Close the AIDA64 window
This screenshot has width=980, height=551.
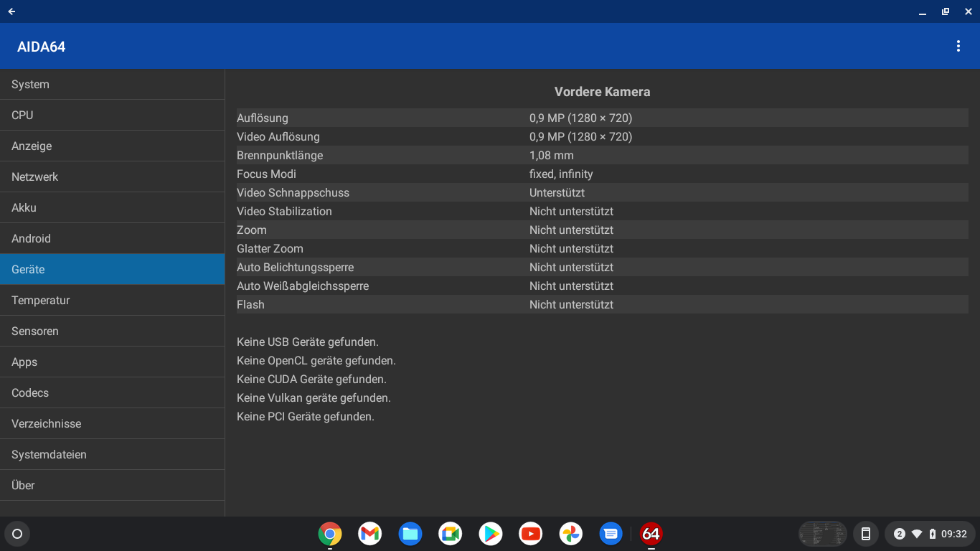[x=968, y=11]
